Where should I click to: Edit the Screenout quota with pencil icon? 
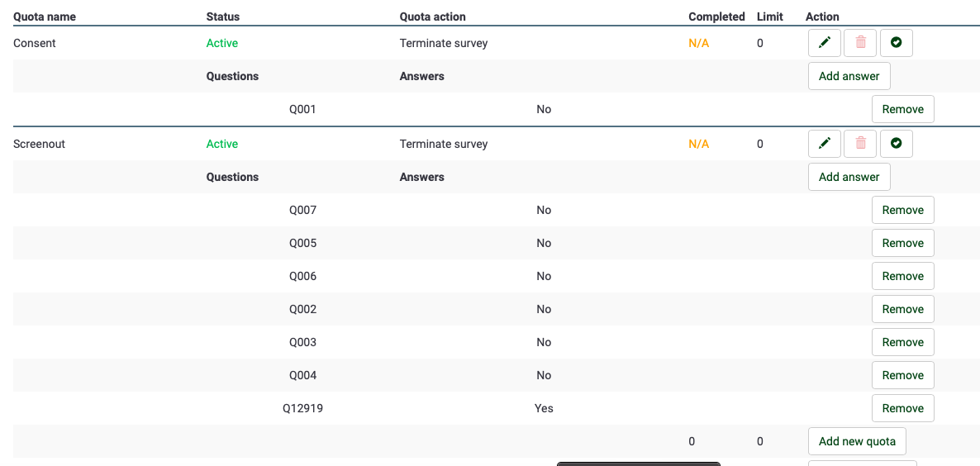(824, 144)
